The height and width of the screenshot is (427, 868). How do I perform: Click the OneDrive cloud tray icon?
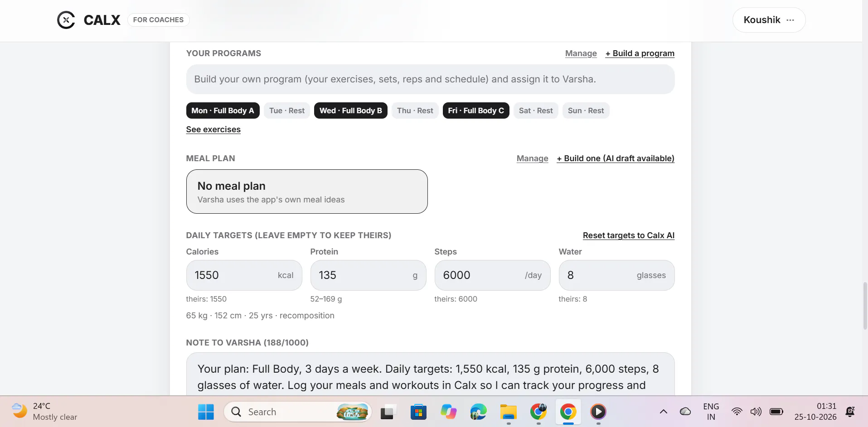click(x=685, y=412)
